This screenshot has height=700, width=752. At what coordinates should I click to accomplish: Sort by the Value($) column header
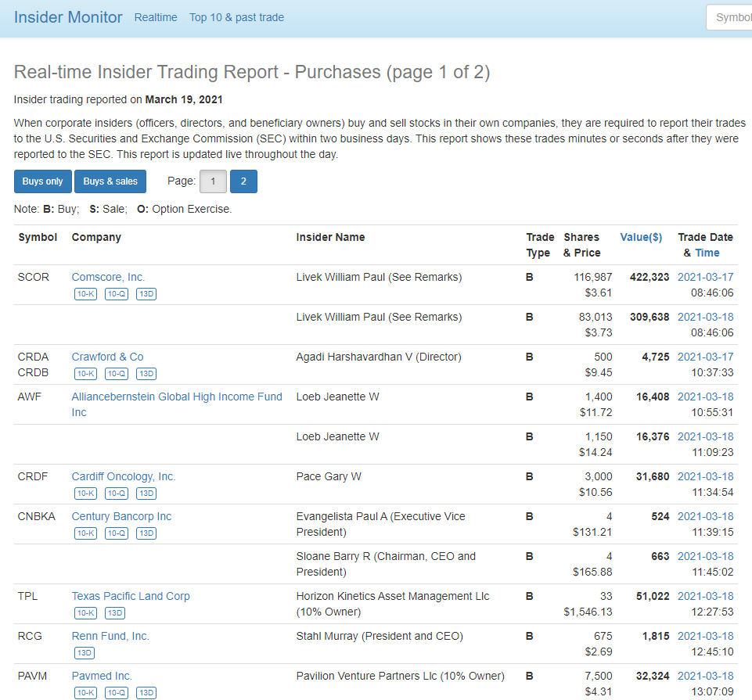641,237
